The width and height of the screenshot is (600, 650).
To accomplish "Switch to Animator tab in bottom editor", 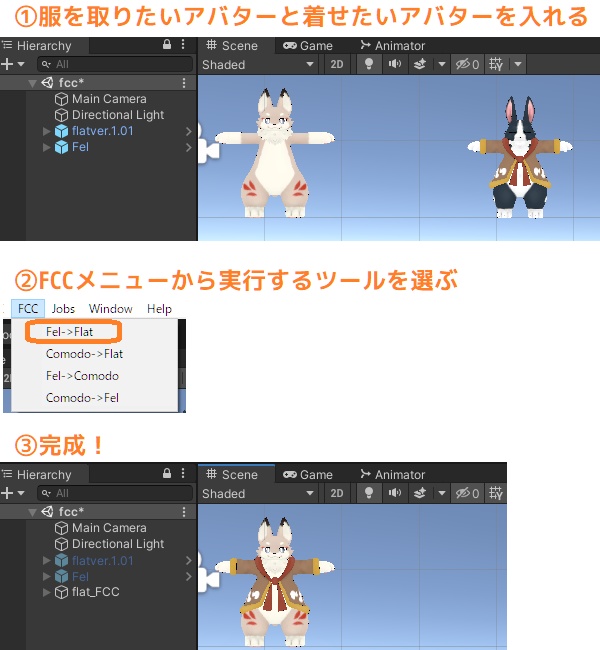I will point(393,475).
